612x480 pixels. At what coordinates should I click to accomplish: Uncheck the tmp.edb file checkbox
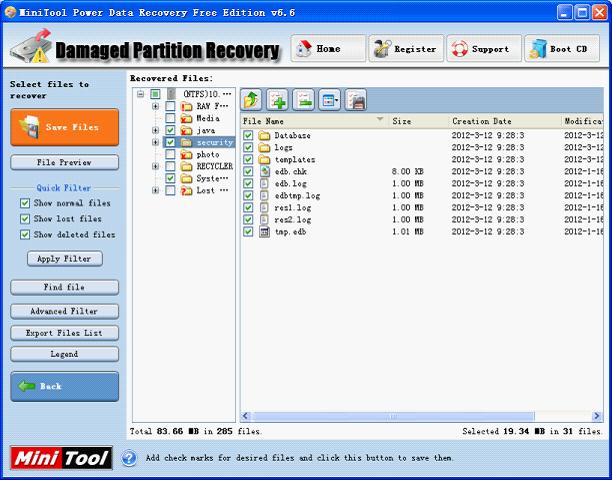(248, 232)
